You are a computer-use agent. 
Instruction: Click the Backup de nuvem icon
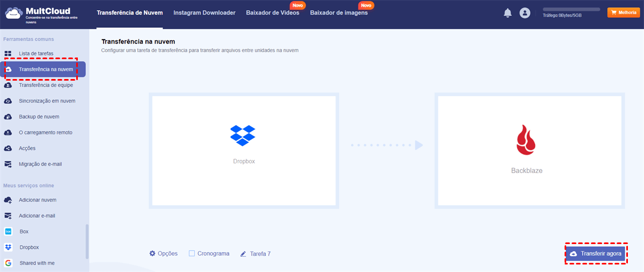[8, 117]
